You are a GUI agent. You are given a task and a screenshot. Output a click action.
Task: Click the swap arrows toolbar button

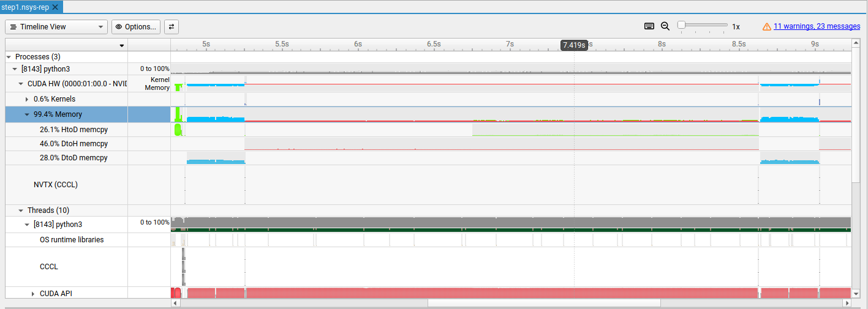(172, 27)
